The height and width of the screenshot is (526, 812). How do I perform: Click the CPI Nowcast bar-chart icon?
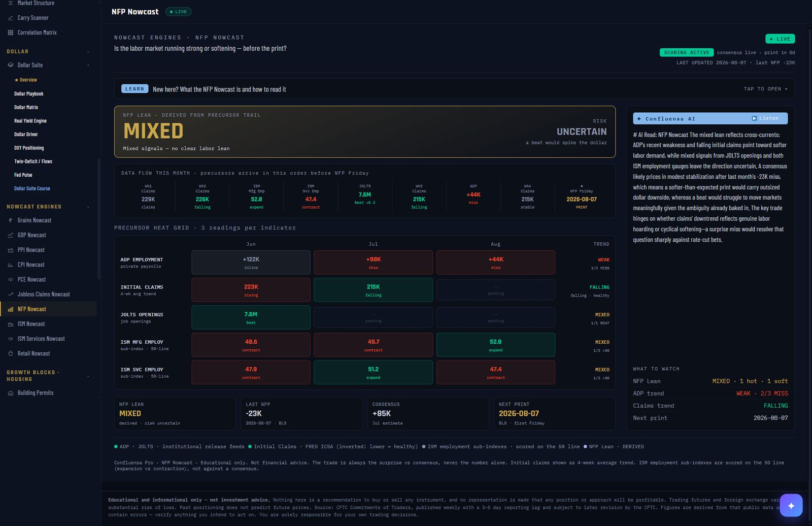click(11, 265)
